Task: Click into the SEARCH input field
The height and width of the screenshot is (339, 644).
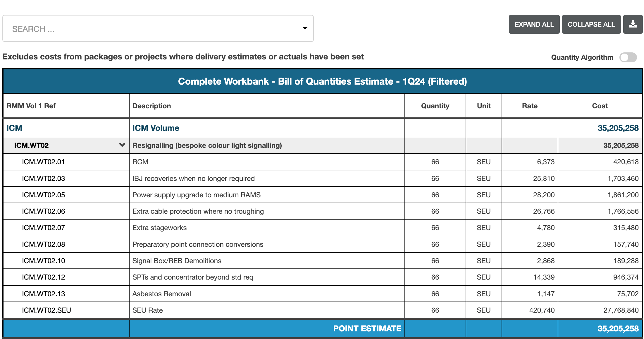Action: pos(152,29)
